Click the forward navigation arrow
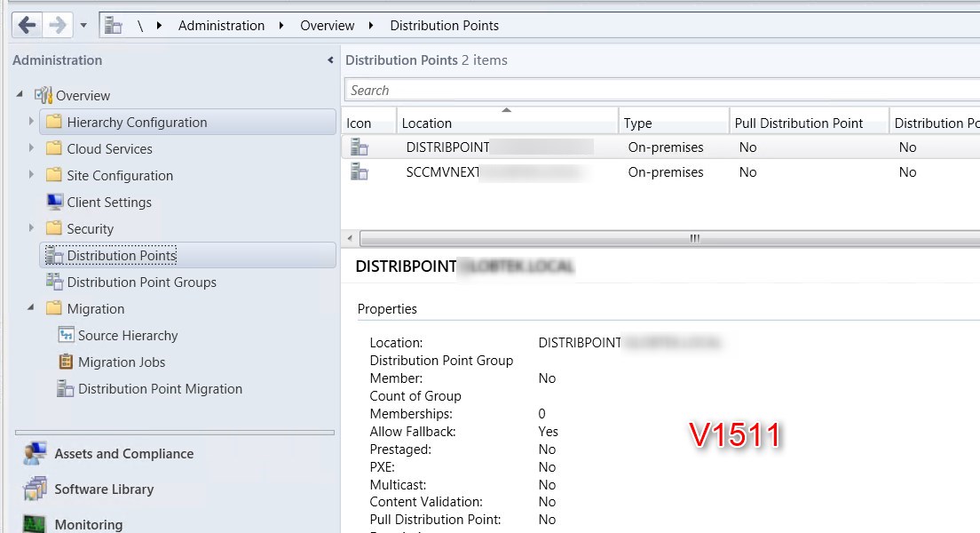Screen dimensions: 980x533 (x=53, y=25)
